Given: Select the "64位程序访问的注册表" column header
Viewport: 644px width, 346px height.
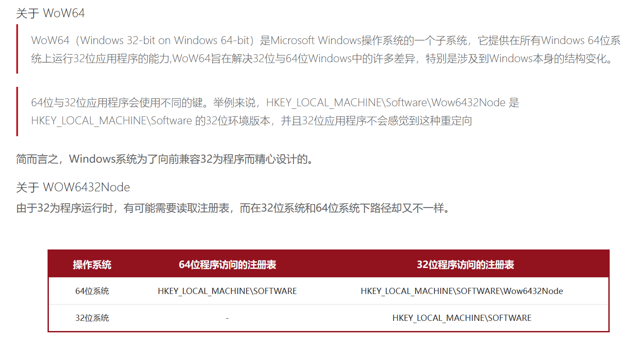Looking at the screenshot, I should 227,264.
